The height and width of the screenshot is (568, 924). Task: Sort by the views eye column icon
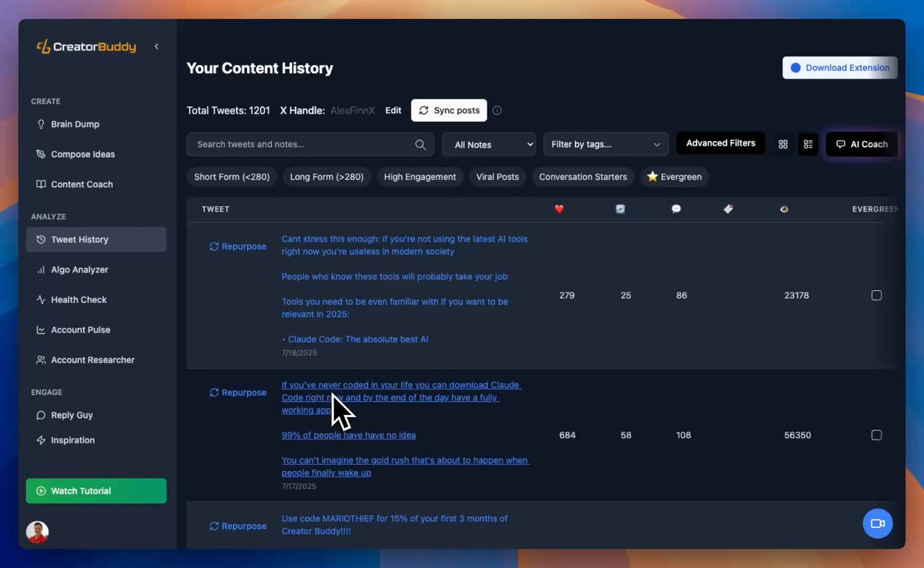pyautogui.click(x=784, y=209)
